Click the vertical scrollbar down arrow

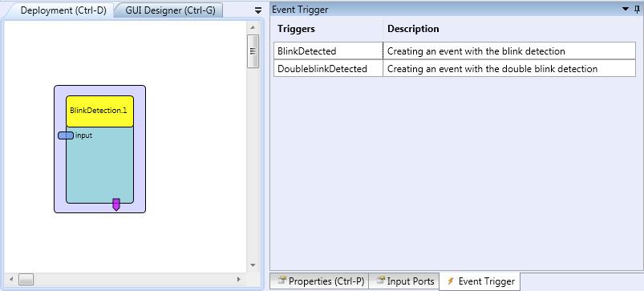pyautogui.click(x=253, y=265)
